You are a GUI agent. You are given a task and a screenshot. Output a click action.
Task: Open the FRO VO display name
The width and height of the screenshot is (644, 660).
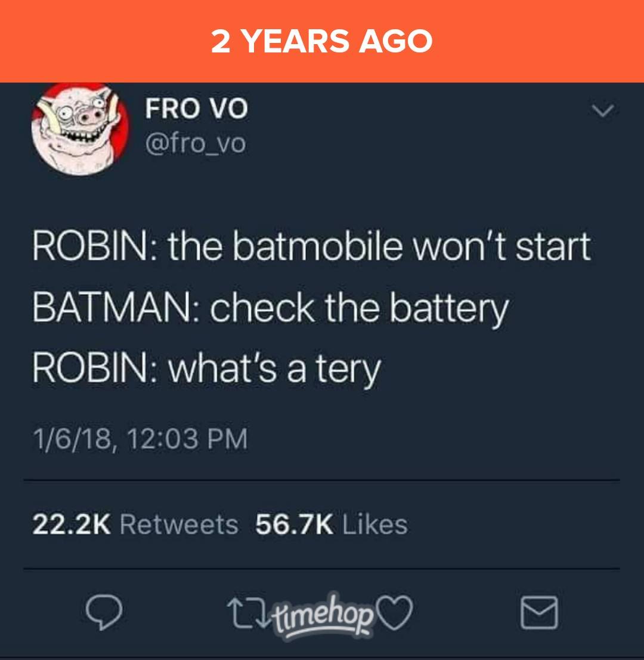pyautogui.click(x=197, y=108)
